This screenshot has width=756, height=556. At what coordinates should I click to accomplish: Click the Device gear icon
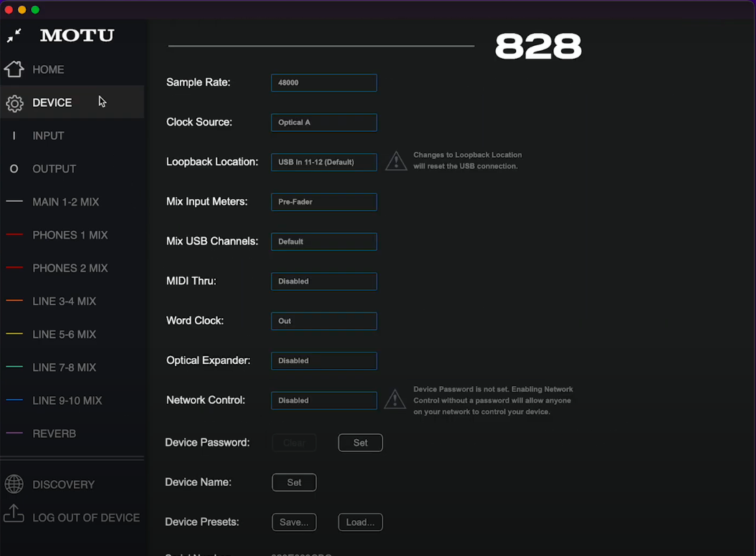pyautogui.click(x=14, y=103)
